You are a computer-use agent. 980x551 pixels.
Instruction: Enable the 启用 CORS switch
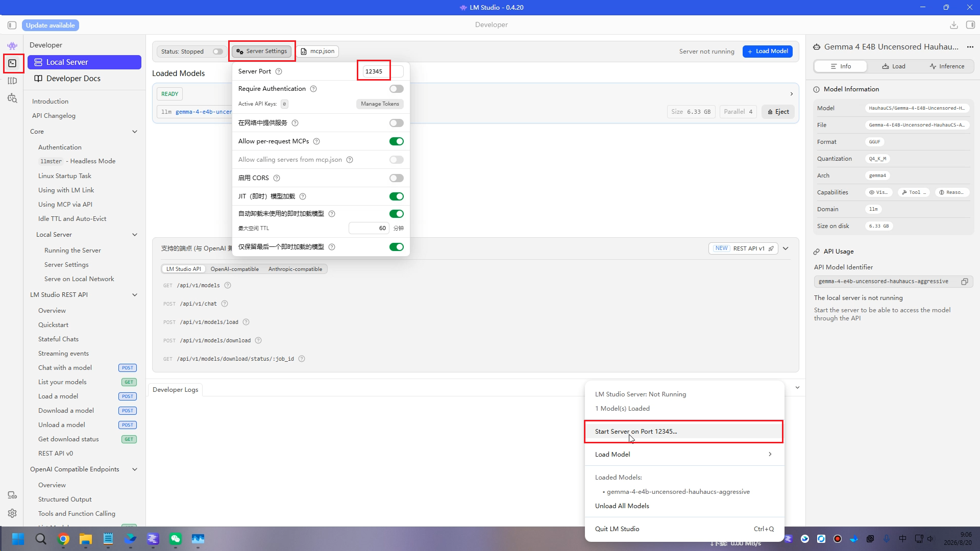[x=397, y=178]
